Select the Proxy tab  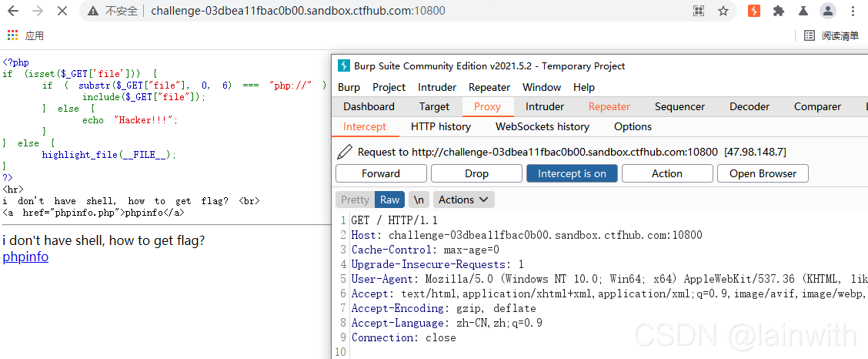(x=487, y=106)
